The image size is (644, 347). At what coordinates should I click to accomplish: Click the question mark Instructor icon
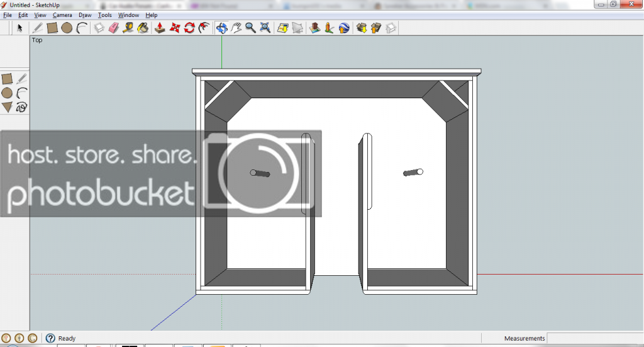(50, 338)
